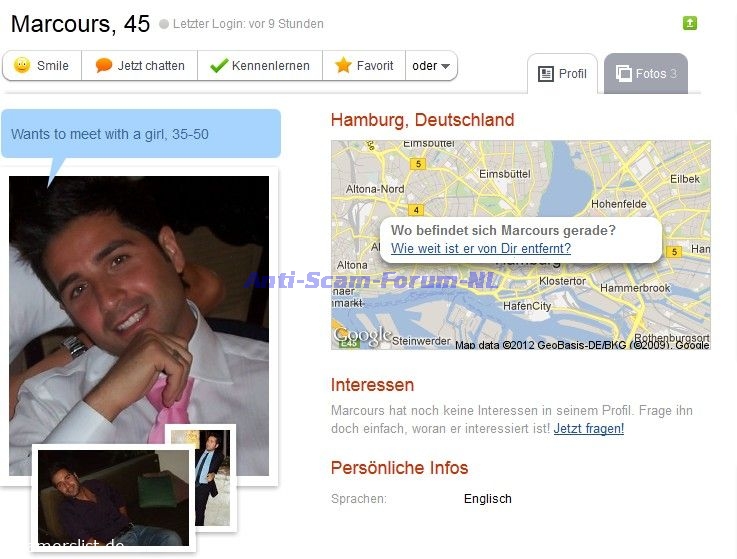Click the orange chat bubble icon
The height and width of the screenshot is (559, 737).
(103, 65)
